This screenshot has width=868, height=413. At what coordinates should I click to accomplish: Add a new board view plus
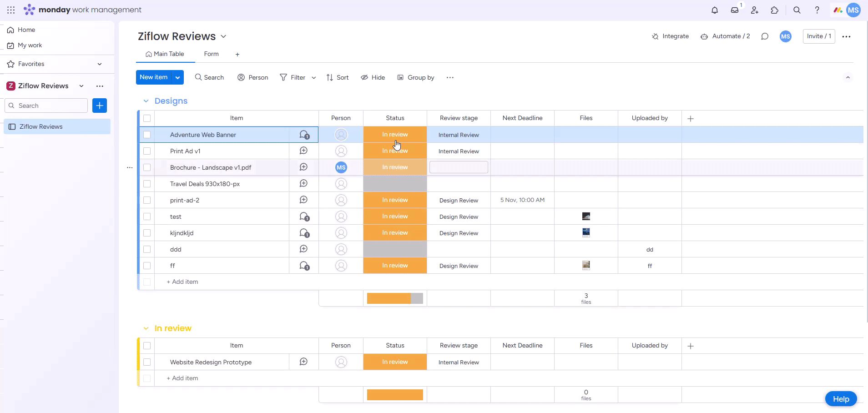click(x=237, y=55)
